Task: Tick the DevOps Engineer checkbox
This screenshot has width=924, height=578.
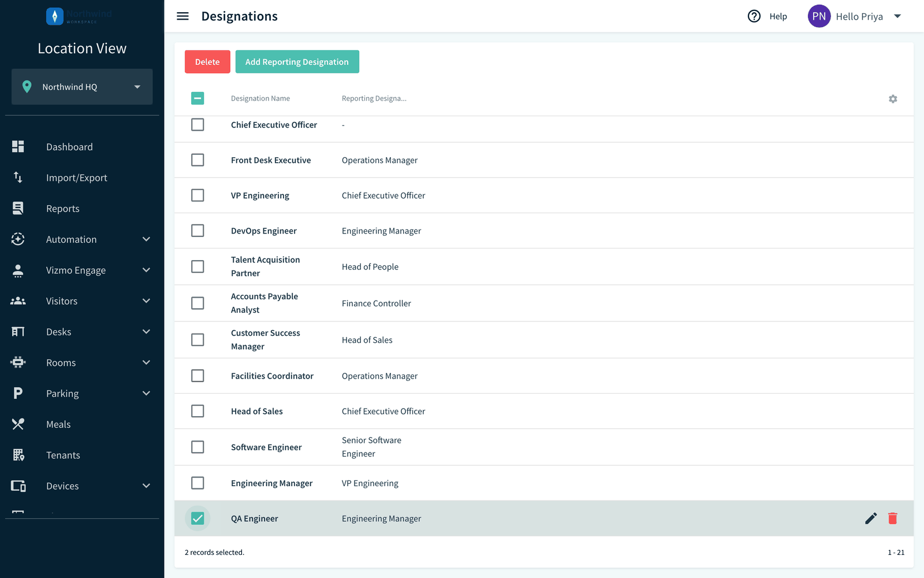Action: [x=198, y=231]
